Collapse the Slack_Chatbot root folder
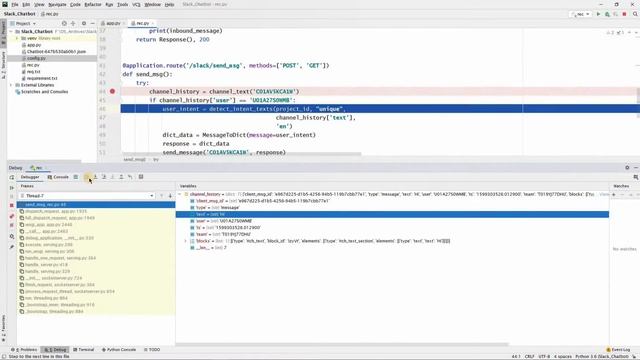 (x=11, y=31)
